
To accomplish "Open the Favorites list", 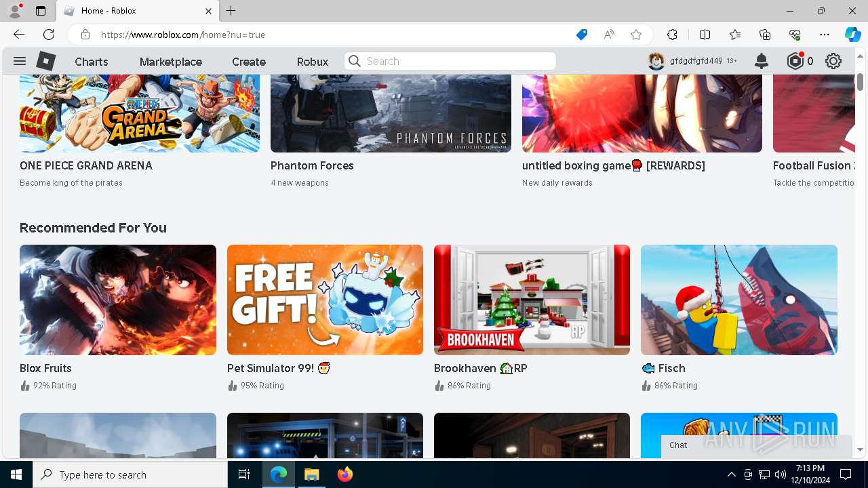I will (735, 35).
